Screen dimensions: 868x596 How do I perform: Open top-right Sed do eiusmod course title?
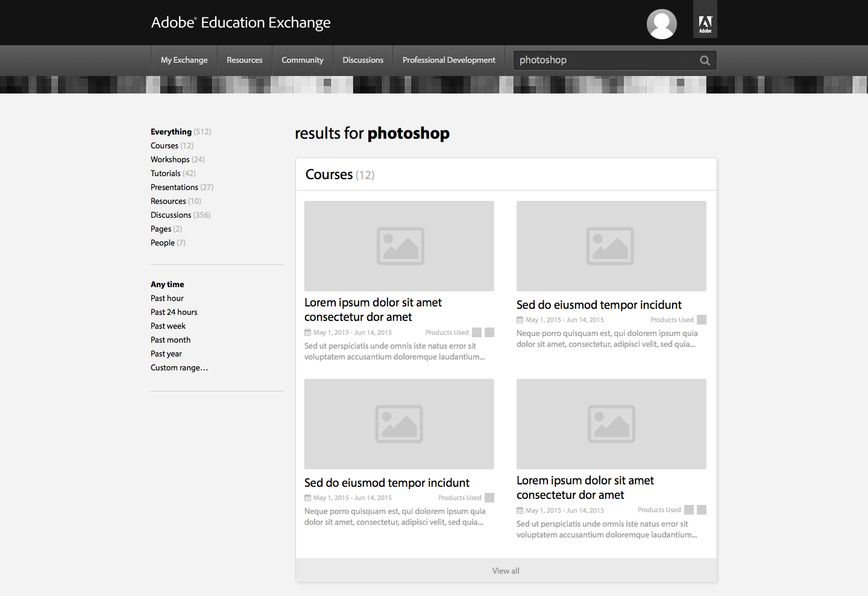tap(599, 305)
